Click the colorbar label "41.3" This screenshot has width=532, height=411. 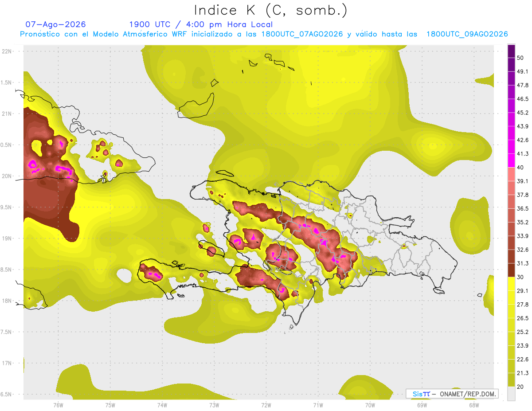(523, 154)
